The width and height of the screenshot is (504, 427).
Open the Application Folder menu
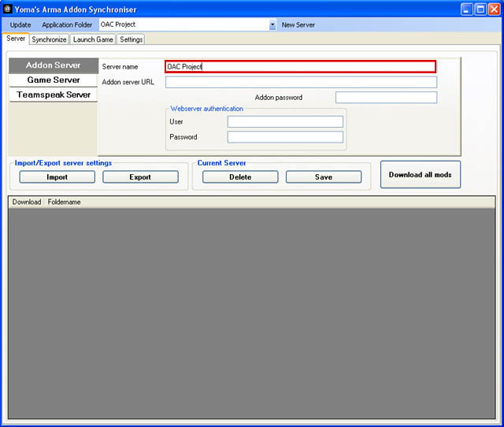click(67, 24)
